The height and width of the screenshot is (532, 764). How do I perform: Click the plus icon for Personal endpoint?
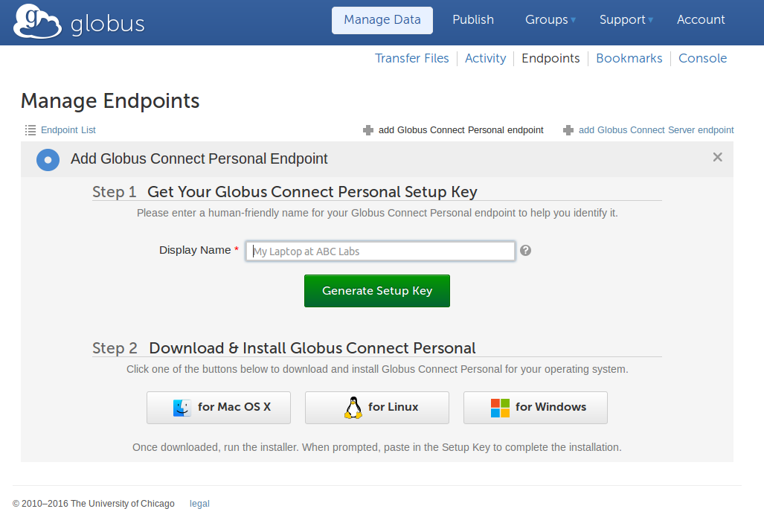pos(368,130)
